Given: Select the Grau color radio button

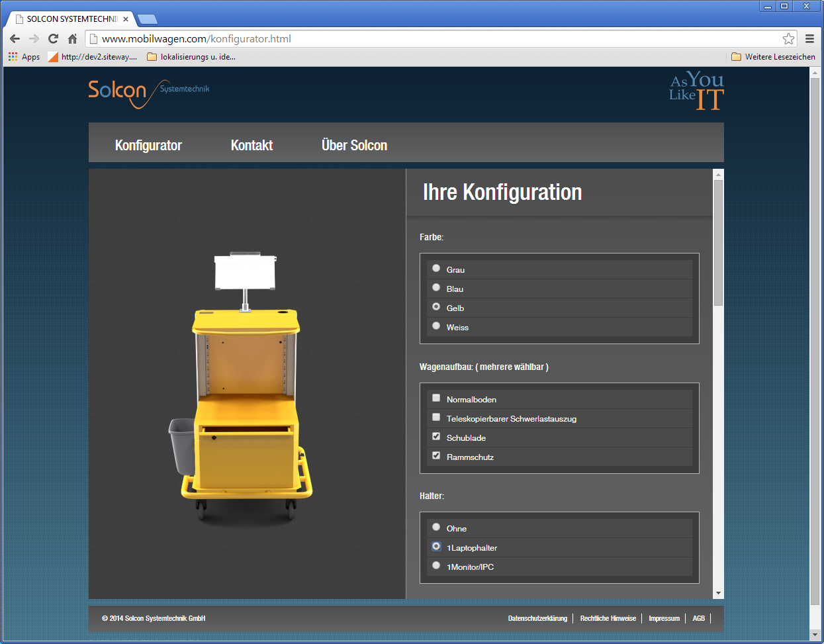Looking at the screenshot, I should click(x=436, y=268).
